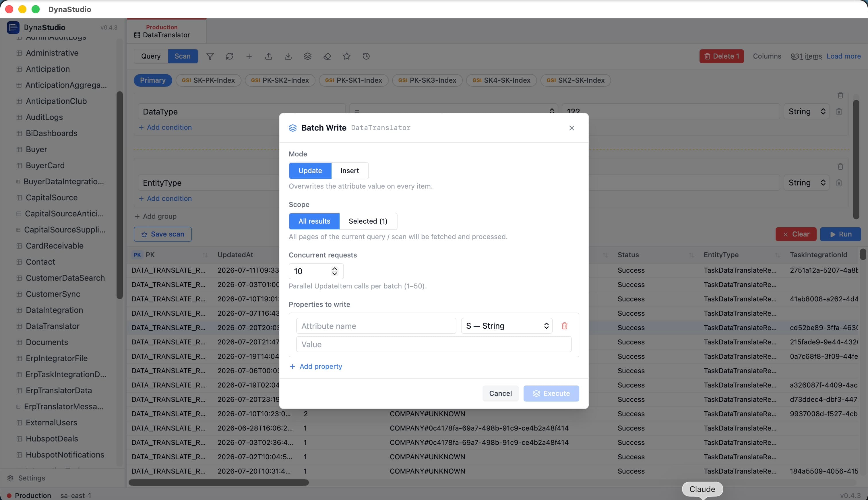Focus the Value input field
Image resolution: width=868 pixels, height=500 pixels.
point(434,344)
